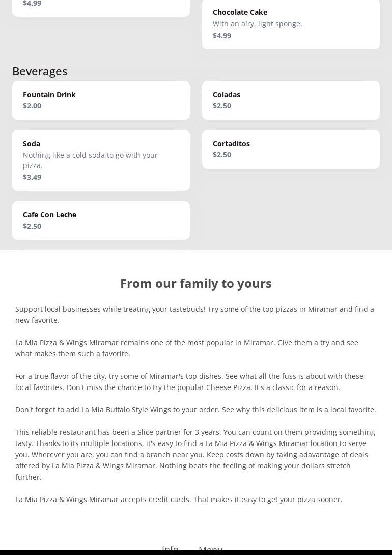The height and width of the screenshot is (555, 392).
Task: Click the "most popular in Miramar" paragraph
Action: (x=186, y=348)
